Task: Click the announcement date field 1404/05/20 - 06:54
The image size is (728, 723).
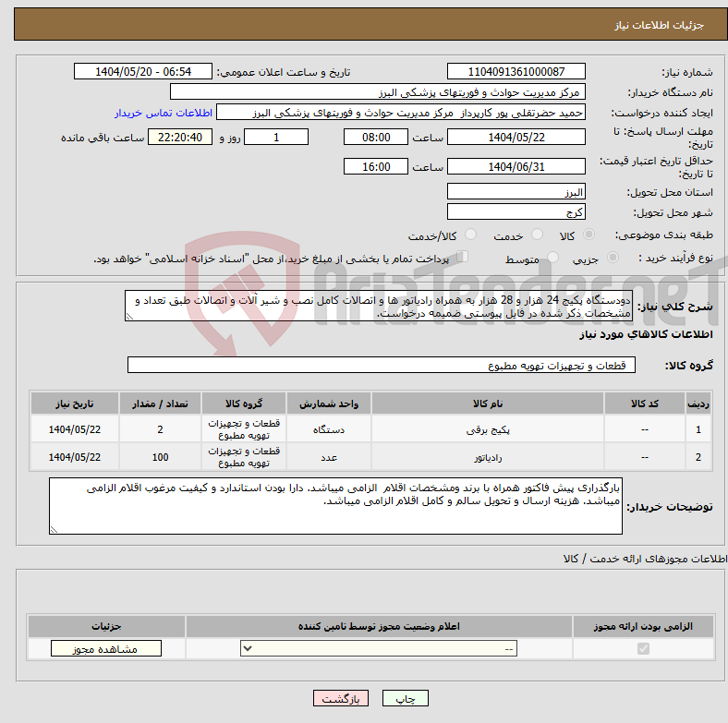Action: point(143,71)
